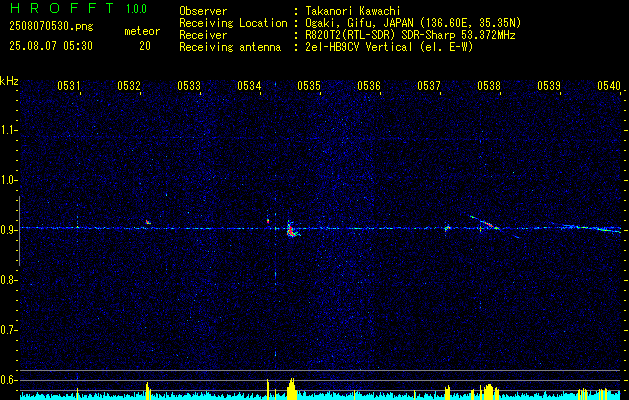Select the filename 2508070530.png
Viewport: 629px width, 400px height.
pos(51,27)
